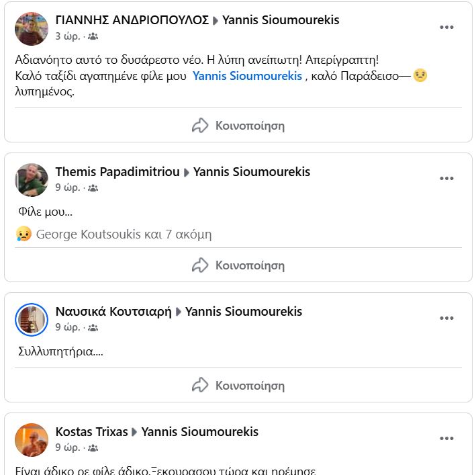The image size is (476, 475).
Task: View reactions by George Koutsoukis και 7 ακόμη
Action: click(124, 234)
